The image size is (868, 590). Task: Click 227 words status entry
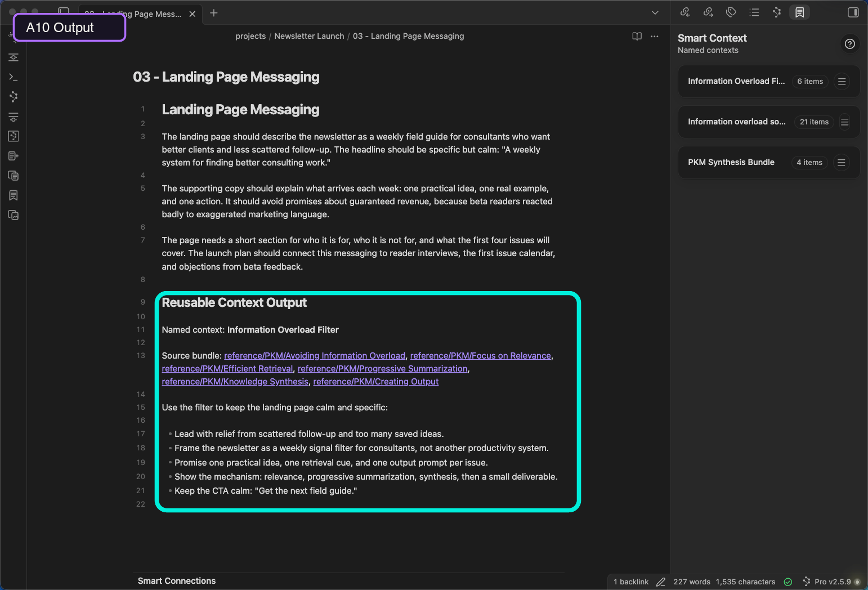click(x=692, y=582)
